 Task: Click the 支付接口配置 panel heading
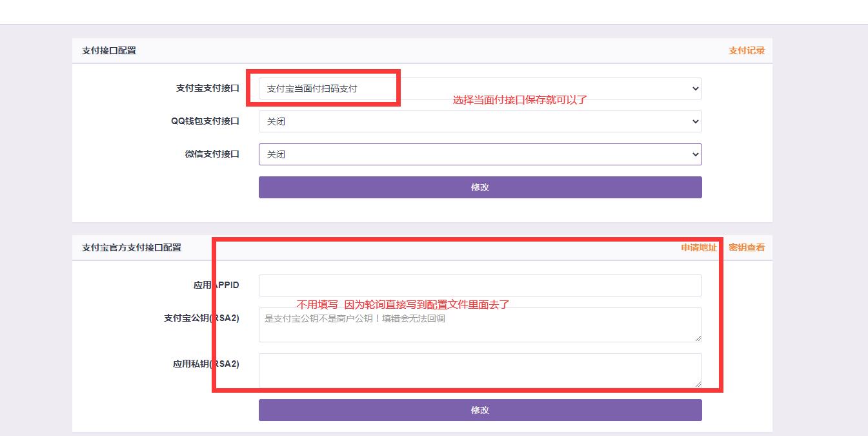pos(109,50)
